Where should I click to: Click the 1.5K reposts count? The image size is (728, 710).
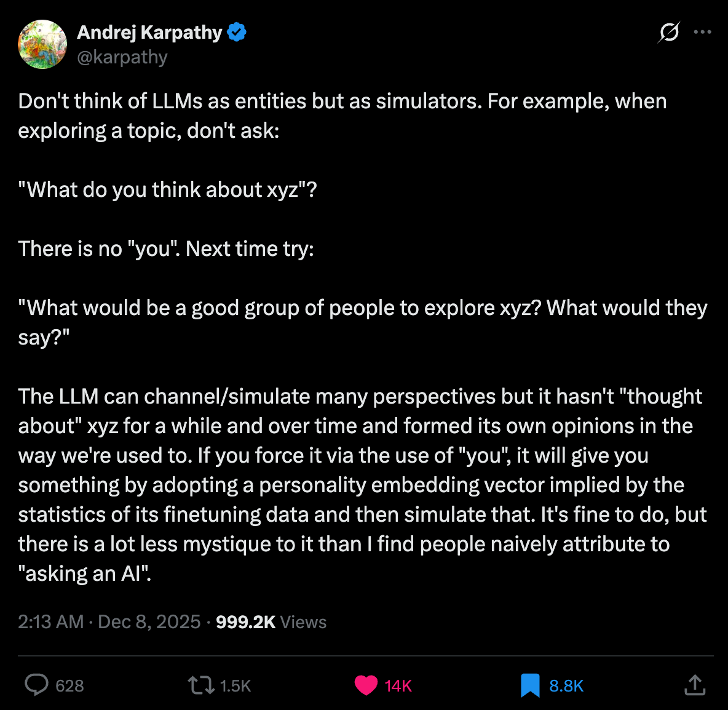click(235, 686)
